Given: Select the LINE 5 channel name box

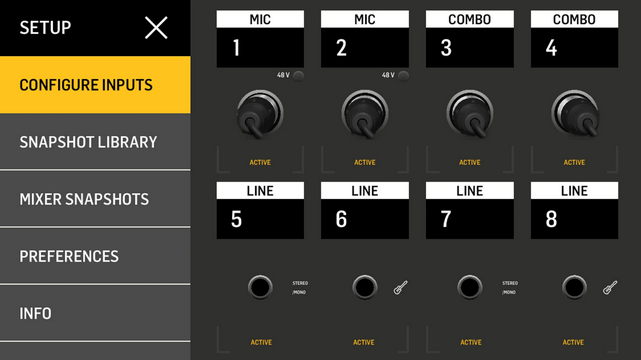Looking at the screenshot, I should pyautogui.click(x=260, y=210).
